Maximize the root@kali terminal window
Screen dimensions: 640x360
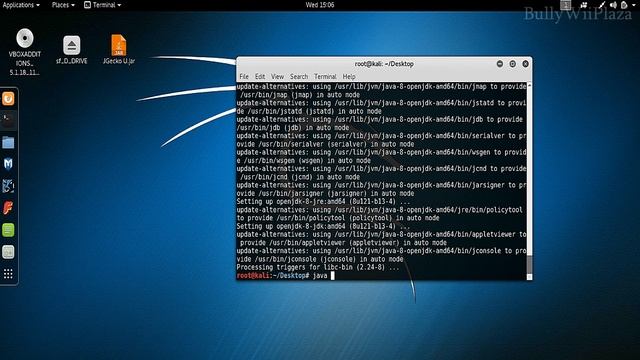[x=513, y=64]
